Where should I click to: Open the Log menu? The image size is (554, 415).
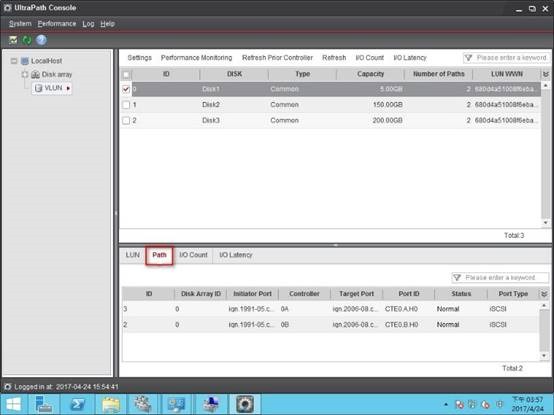point(88,24)
